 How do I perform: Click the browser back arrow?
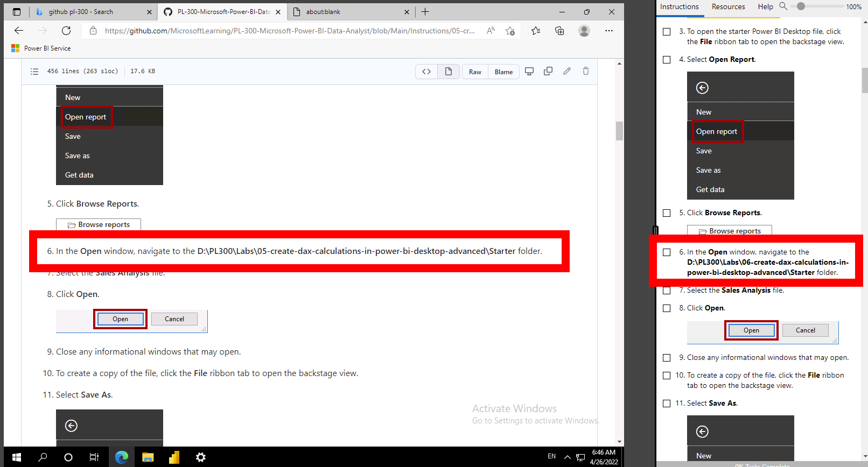click(19, 31)
